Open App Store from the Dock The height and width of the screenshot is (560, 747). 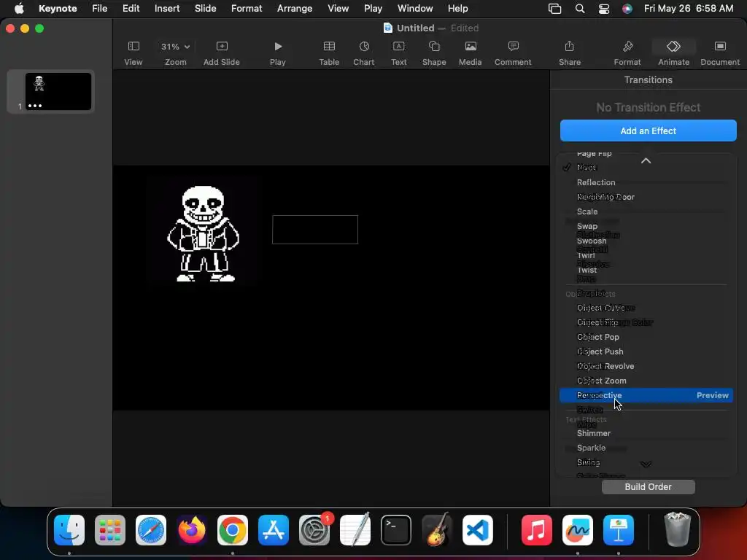click(274, 530)
